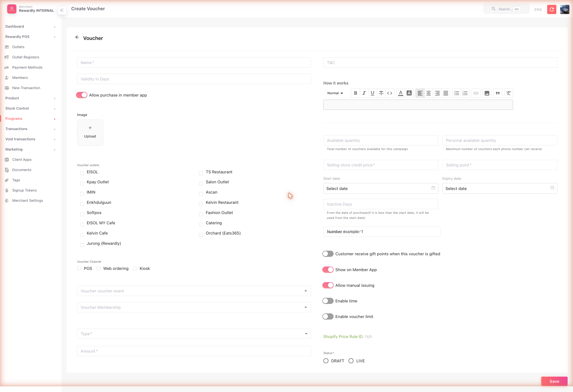573x392 pixels.
Task: Turn on Enable time switch
Action: click(328, 301)
